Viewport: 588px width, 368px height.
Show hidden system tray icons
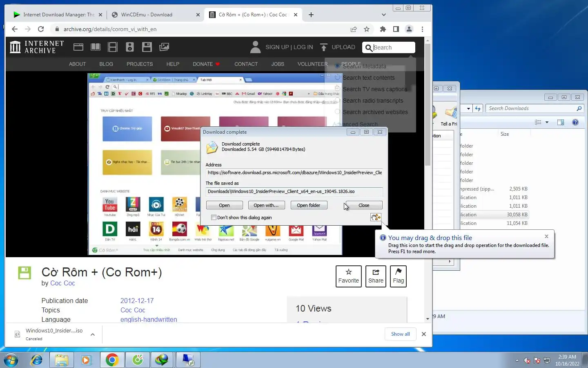point(517,361)
